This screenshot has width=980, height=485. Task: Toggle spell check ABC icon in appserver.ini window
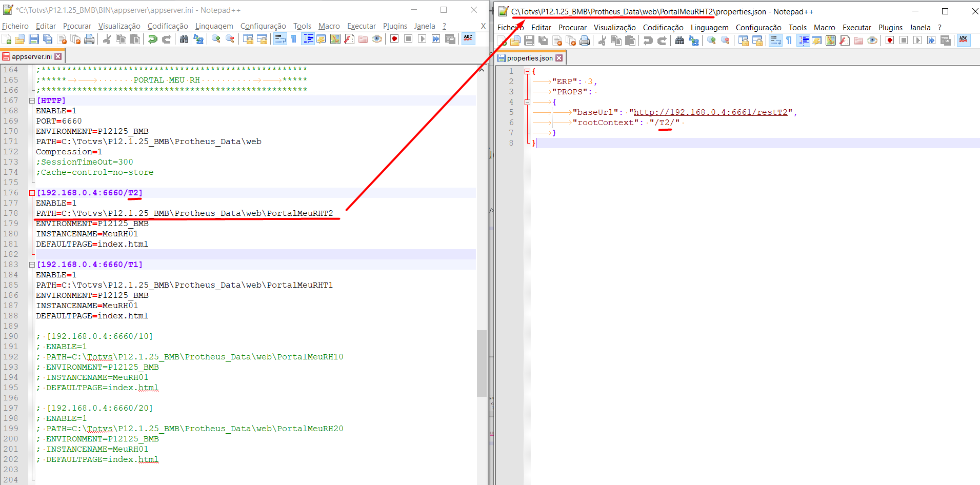pyautogui.click(x=468, y=39)
